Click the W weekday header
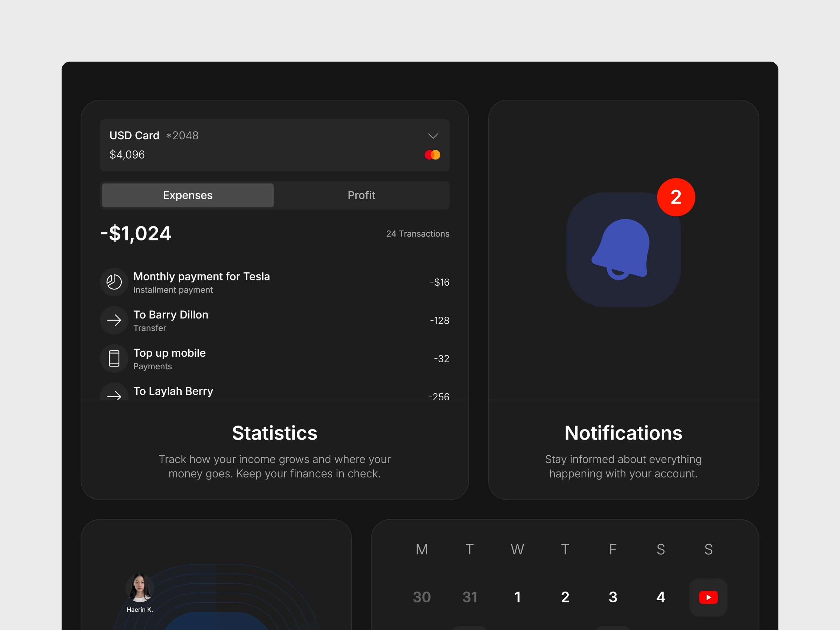The height and width of the screenshot is (630, 840). 517,549
